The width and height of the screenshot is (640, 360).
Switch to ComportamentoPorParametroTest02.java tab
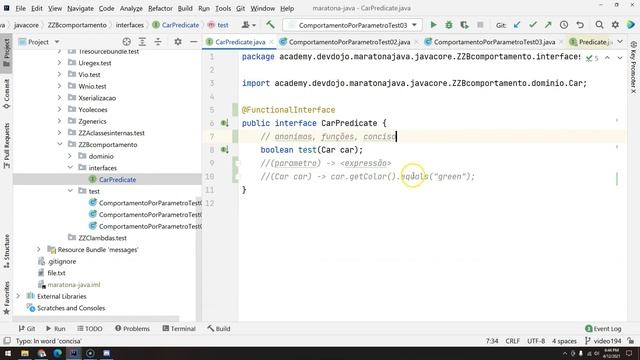pyautogui.click(x=349, y=42)
